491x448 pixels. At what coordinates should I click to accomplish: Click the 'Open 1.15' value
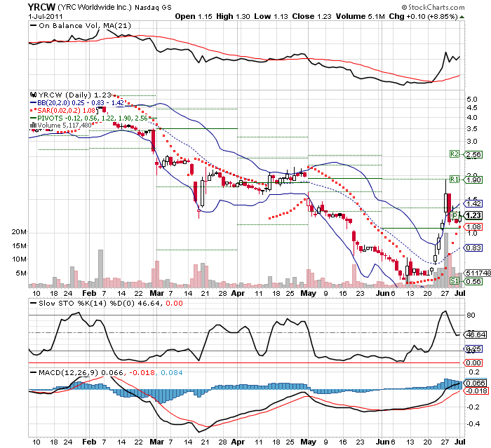(194, 16)
